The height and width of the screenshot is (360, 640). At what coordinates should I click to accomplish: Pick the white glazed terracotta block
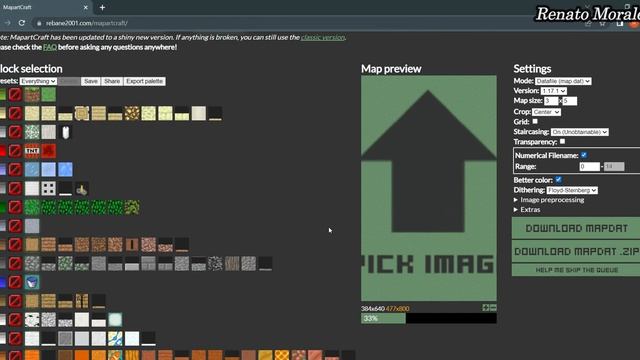(115, 338)
